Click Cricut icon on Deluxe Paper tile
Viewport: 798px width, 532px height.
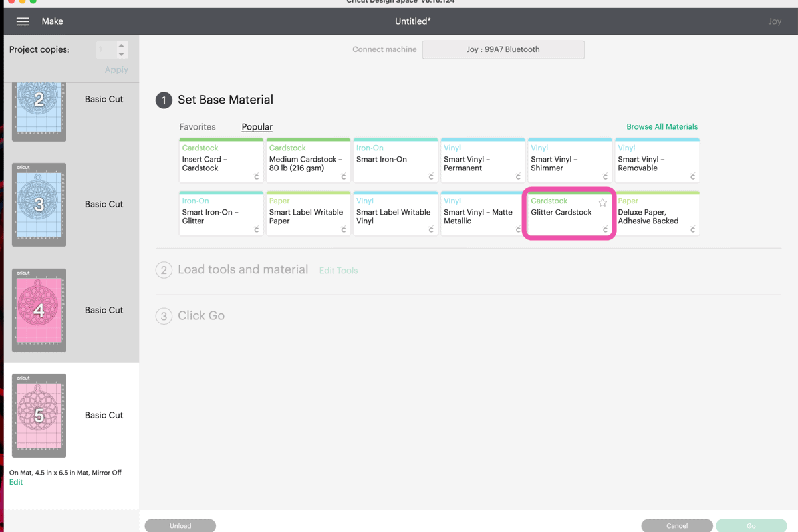point(692,229)
